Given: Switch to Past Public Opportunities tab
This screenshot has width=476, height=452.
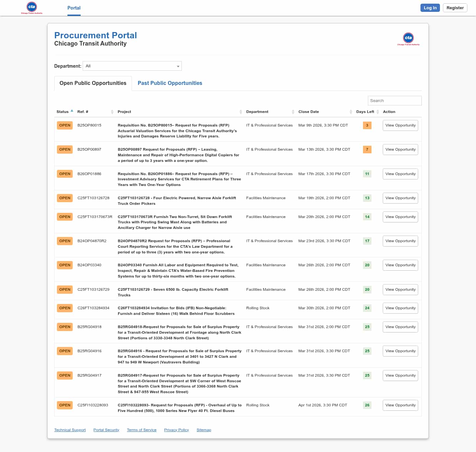Looking at the screenshot, I should coord(170,83).
